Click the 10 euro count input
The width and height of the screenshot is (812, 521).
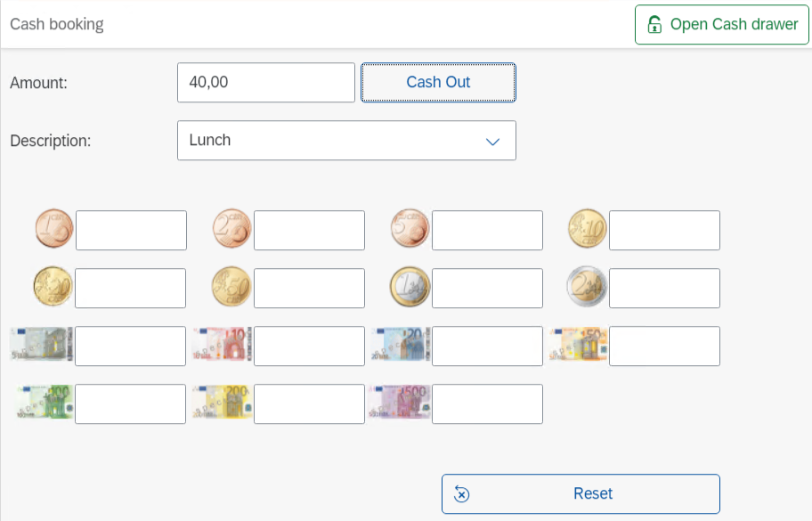click(309, 346)
